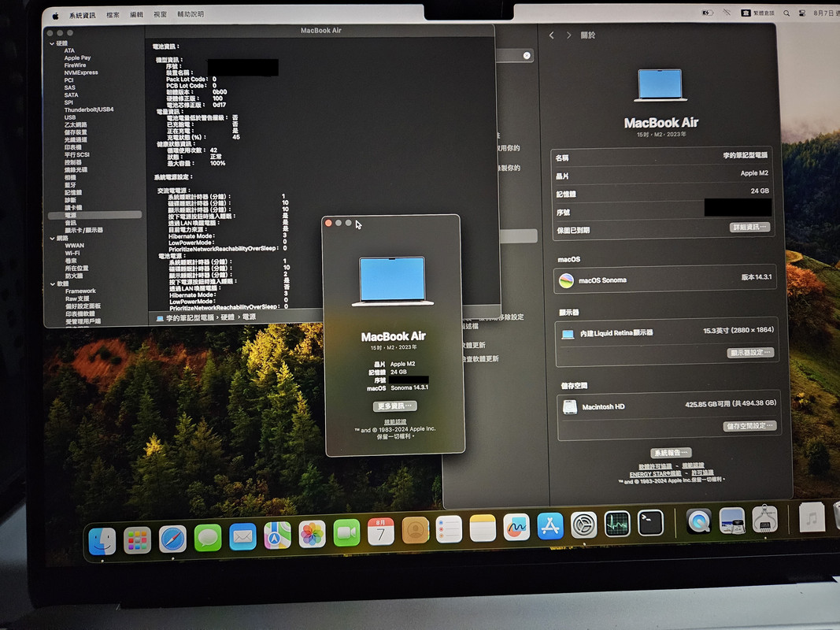Click the 規範認證 link in About window

point(395,422)
